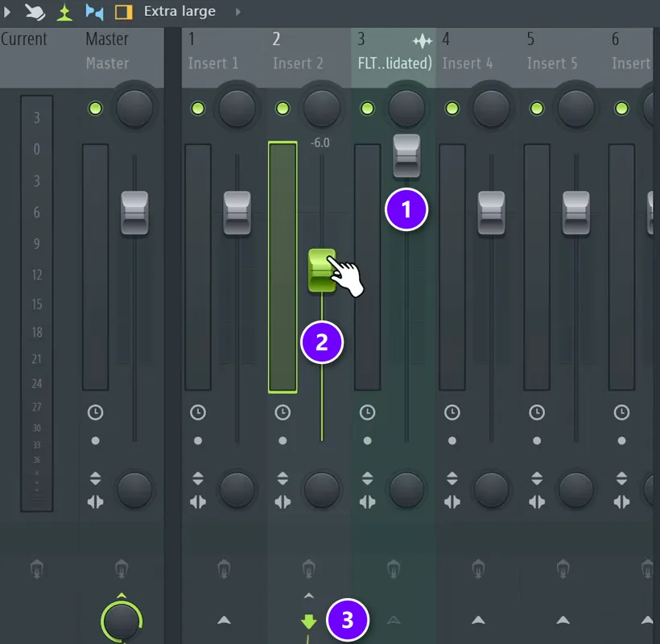
Task: Arm Insert 1 for recording
Action: [224, 569]
